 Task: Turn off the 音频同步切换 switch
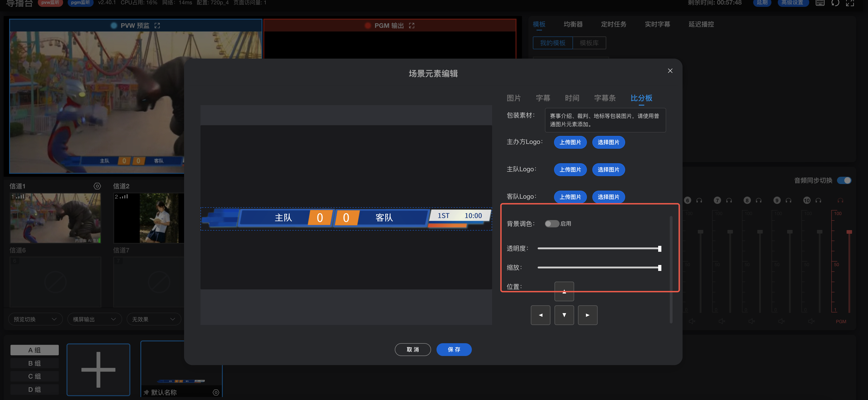(x=844, y=180)
